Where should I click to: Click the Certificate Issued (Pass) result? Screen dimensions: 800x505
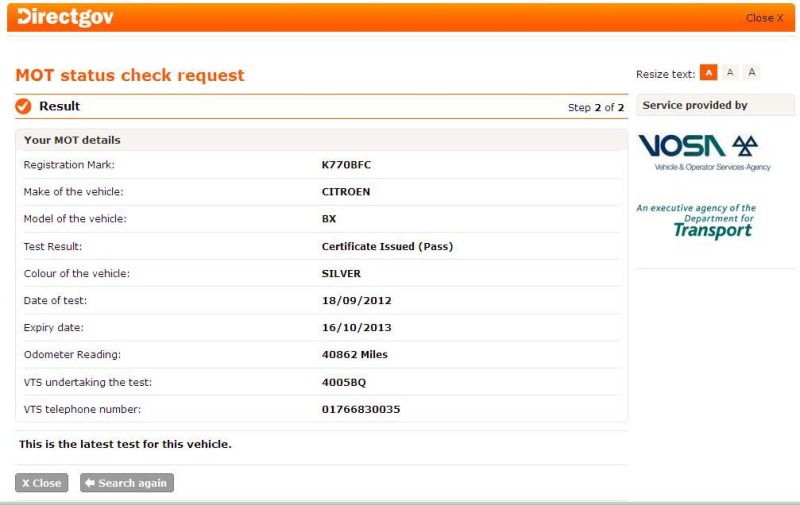pyautogui.click(x=387, y=246)
